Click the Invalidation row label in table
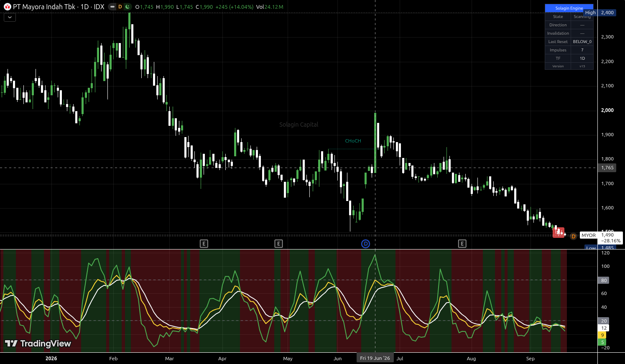 coord(558,33)
